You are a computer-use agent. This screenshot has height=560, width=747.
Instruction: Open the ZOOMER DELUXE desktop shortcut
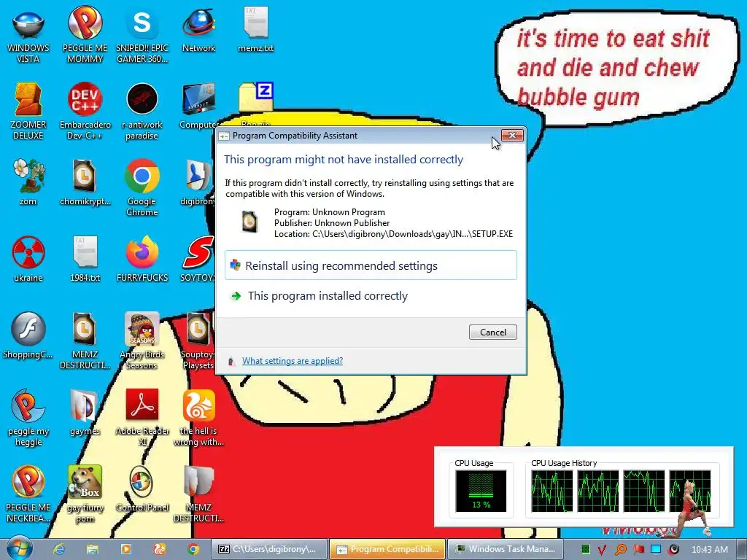[x=28, y=111]
